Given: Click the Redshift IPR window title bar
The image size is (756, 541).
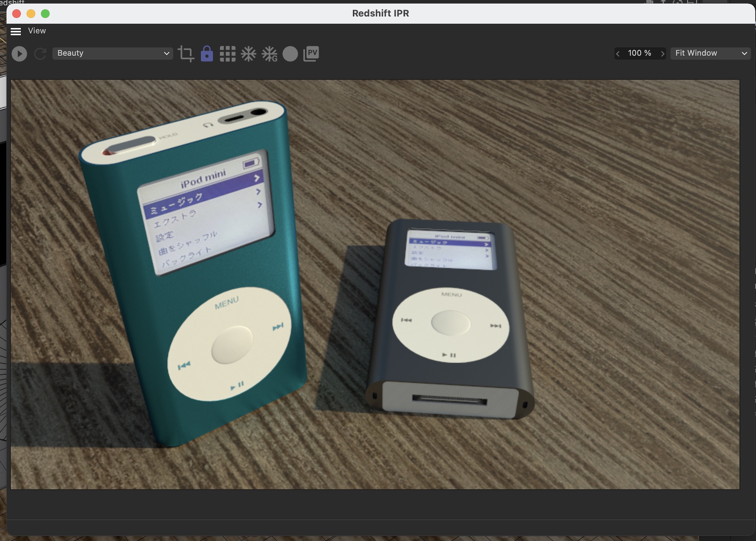Looking at the screenshot, I should pyautogui.click(x=380, y=13).
